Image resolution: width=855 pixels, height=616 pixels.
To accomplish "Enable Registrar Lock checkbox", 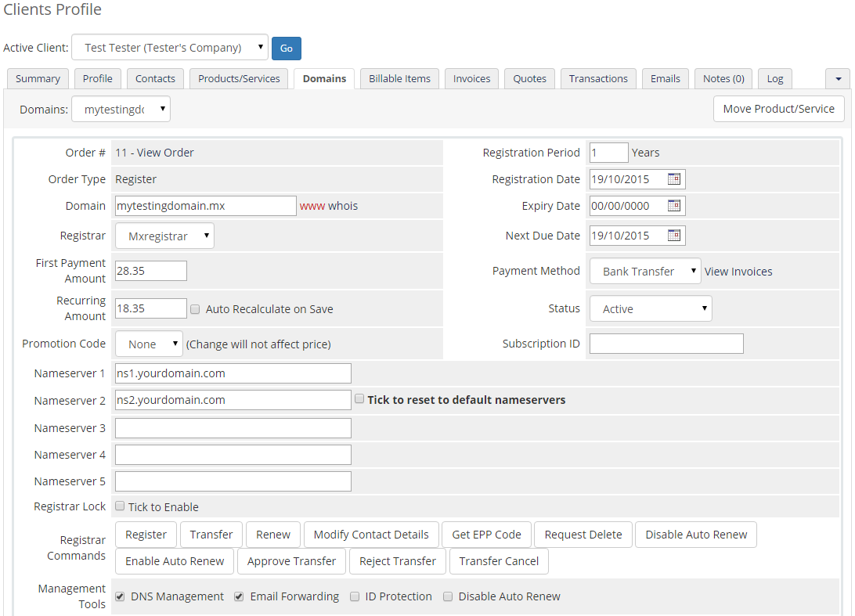I will (120, 506).
